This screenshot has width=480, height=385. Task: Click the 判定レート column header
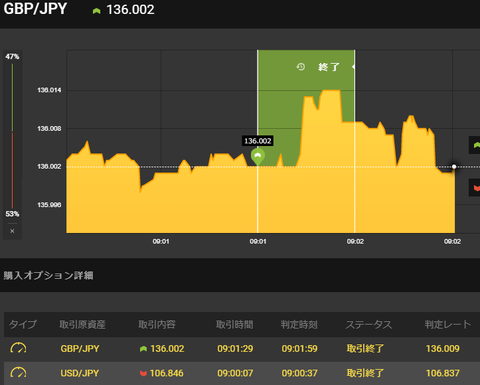tap(448, 324)
